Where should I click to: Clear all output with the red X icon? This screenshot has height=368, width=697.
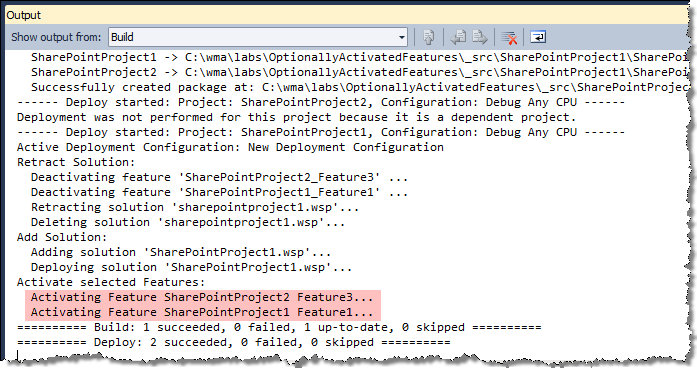click(x=509, y=37)
